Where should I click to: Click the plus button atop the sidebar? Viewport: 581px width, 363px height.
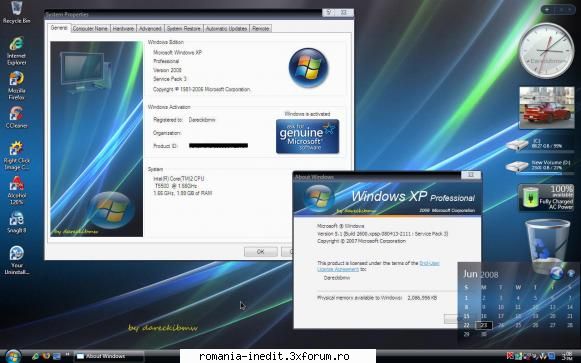coord(547,10)
